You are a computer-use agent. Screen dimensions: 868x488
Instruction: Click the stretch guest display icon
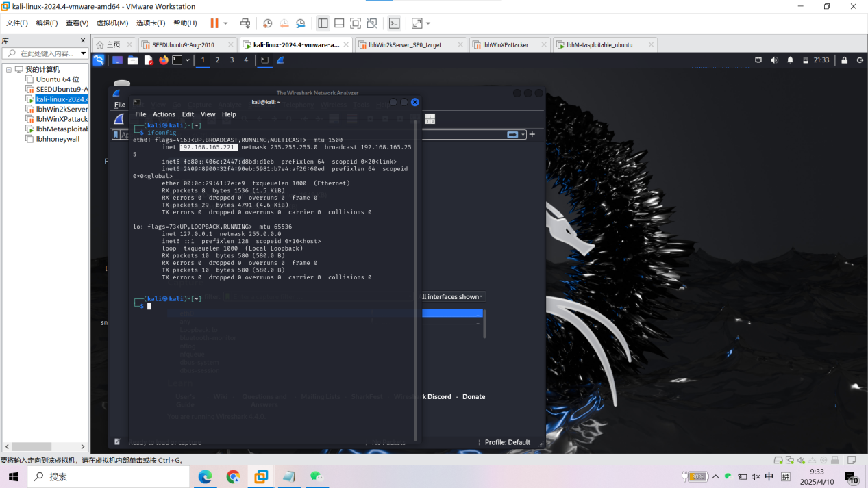417,23
